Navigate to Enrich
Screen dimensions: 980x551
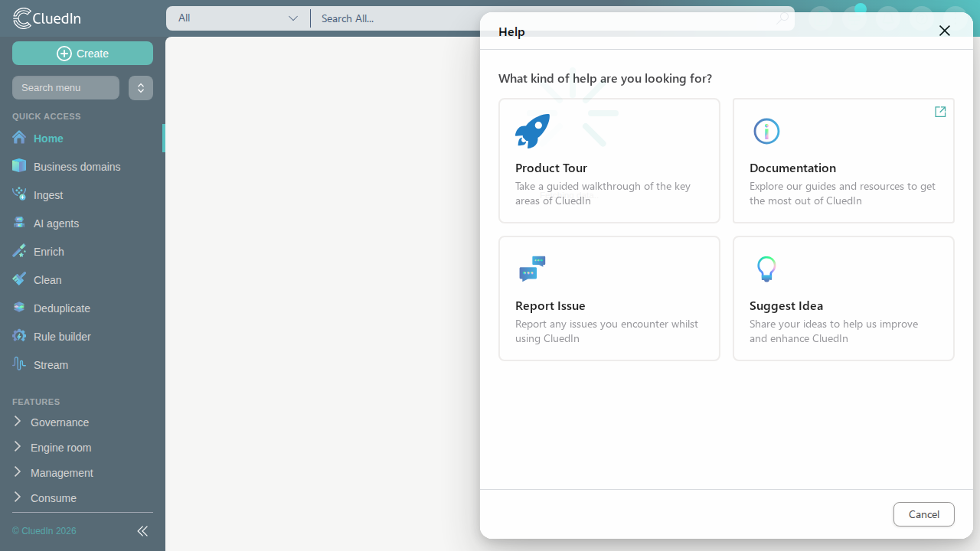point(83,252)
